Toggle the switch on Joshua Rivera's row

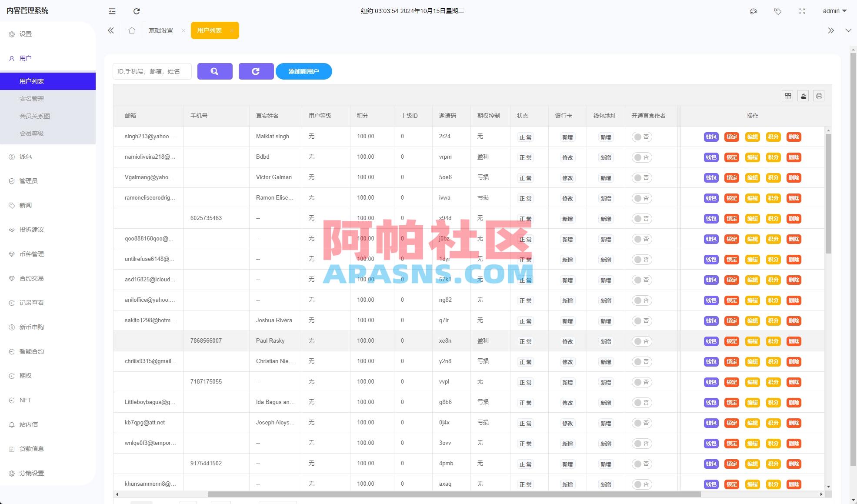pyautogui.click(x=642, y=320)
